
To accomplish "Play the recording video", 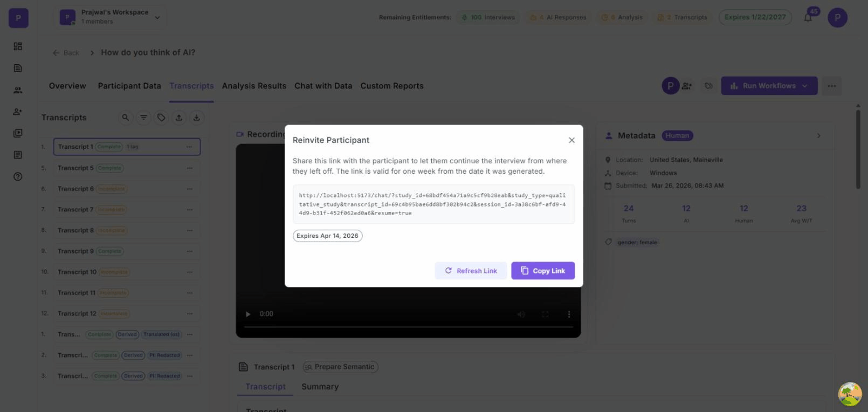I will pos(247,314).
